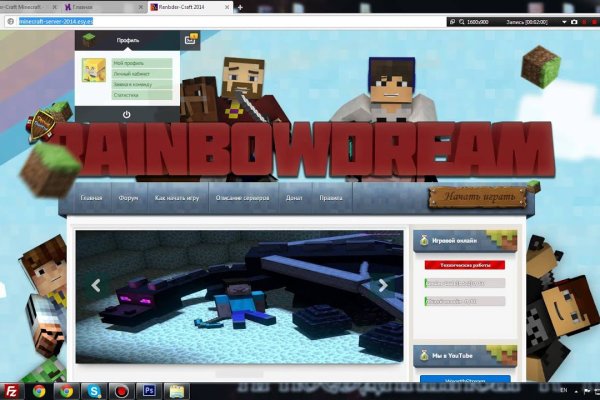This screenshot has height=400, width=600.
Task: Open FileZilla from the taskbar
Action: (x=11, y=390)
